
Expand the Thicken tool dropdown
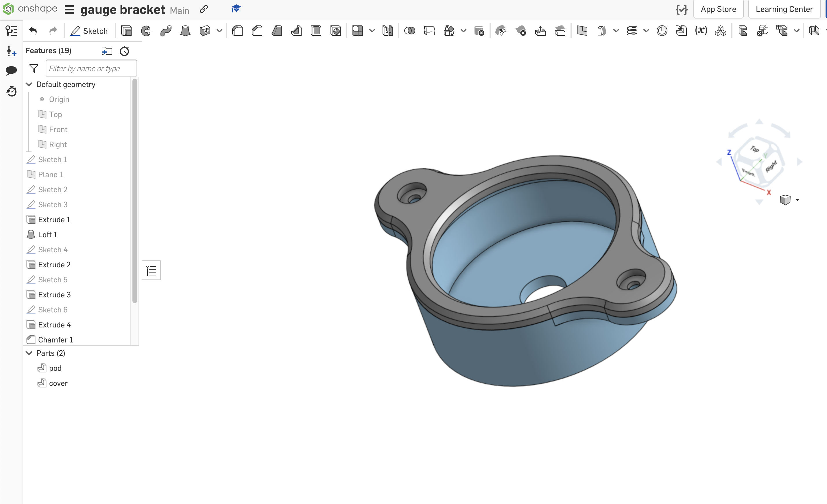pyautogui.click(x=219, y=31)
